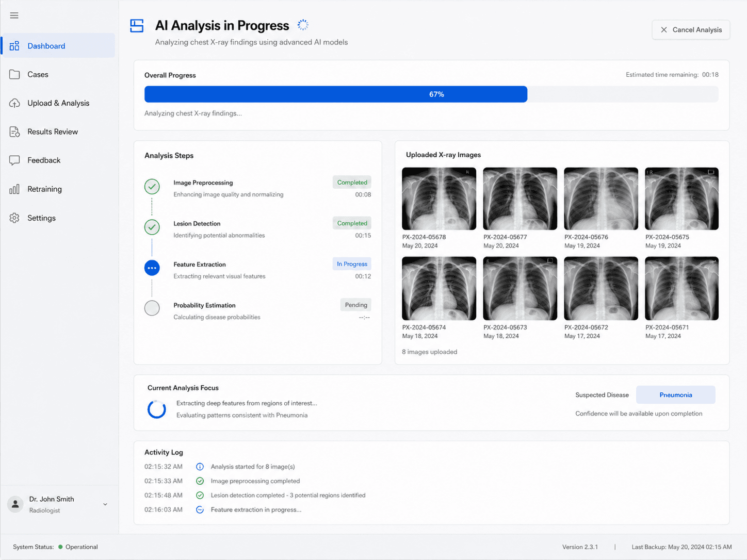Image resolution: width=747 pixels, height=560 pixels.
Task: Open X-ray thumbnail PX-2024-05671
Action: (682, 289)
